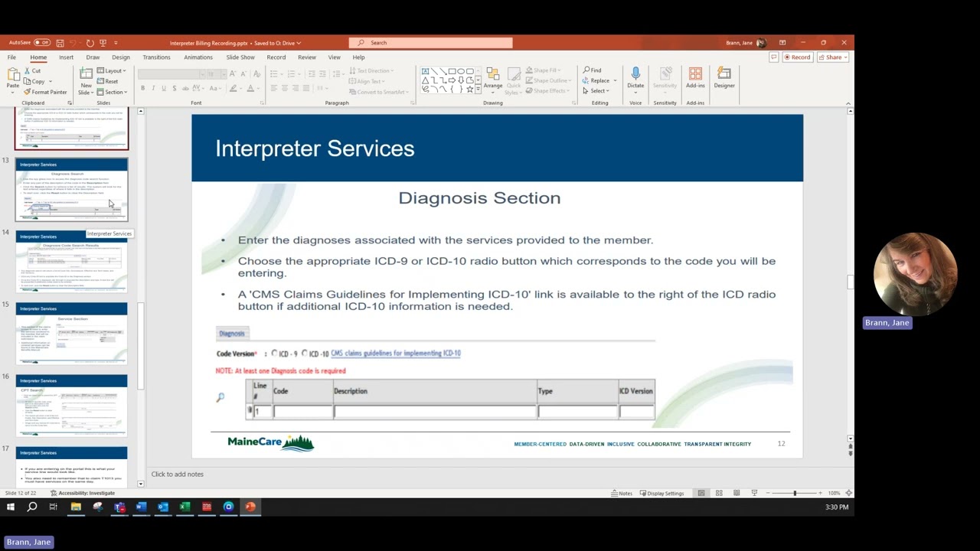Switch to the Design tab
This screenshot has height=551, width=980.
coord(121,57)
